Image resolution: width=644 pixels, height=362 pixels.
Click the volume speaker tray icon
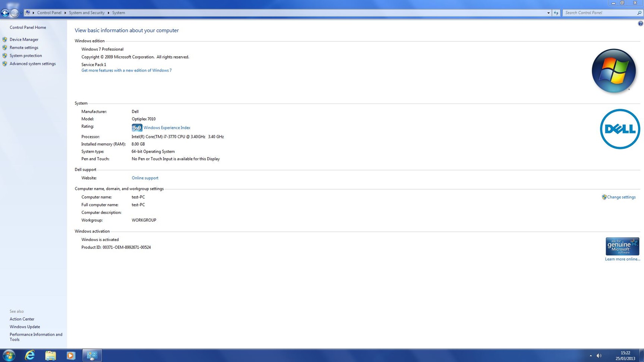click(599, 356)
